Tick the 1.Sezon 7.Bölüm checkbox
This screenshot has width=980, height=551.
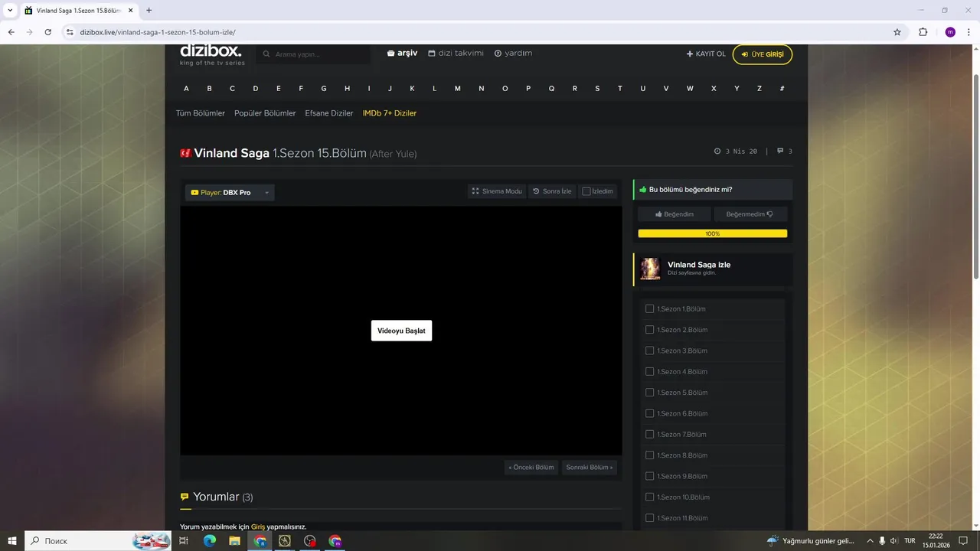point(649,434)
